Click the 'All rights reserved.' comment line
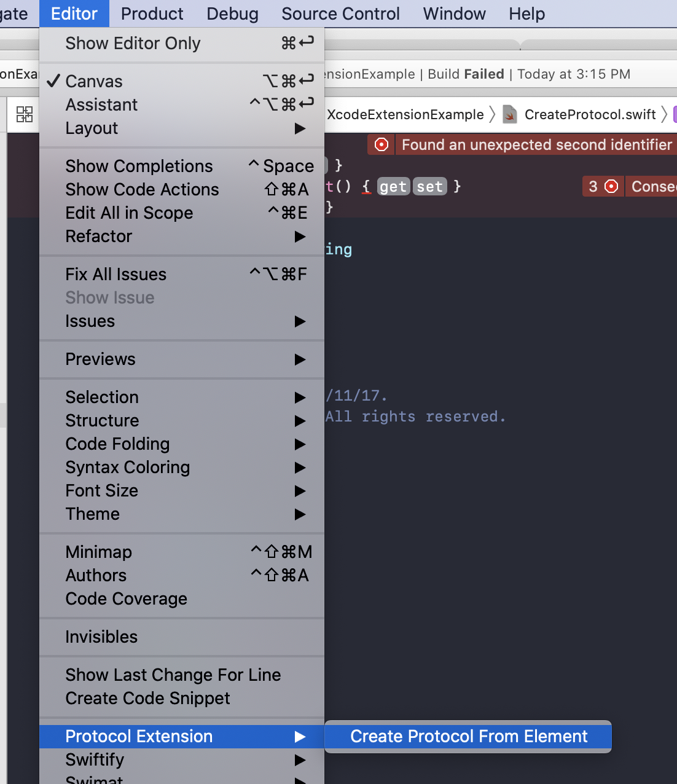 click(x=416, y=417)
